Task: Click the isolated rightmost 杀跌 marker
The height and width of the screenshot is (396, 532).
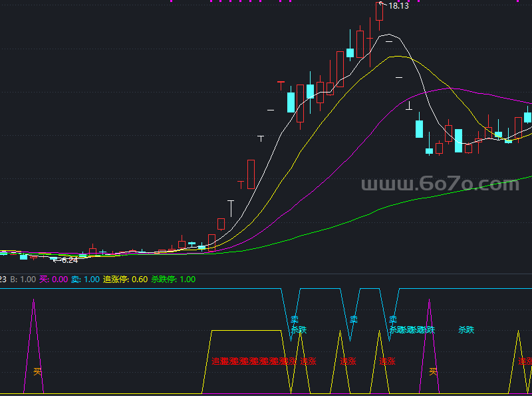Action: pyautogui.click(x=466, y=329)
